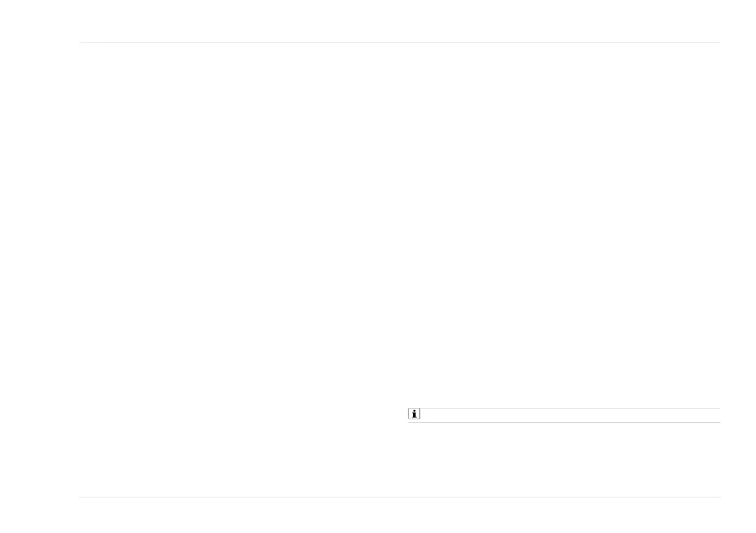Click the information note icon
Image resolution: width=756 pixels, height=533 pixels.
[x=414, y=414]
